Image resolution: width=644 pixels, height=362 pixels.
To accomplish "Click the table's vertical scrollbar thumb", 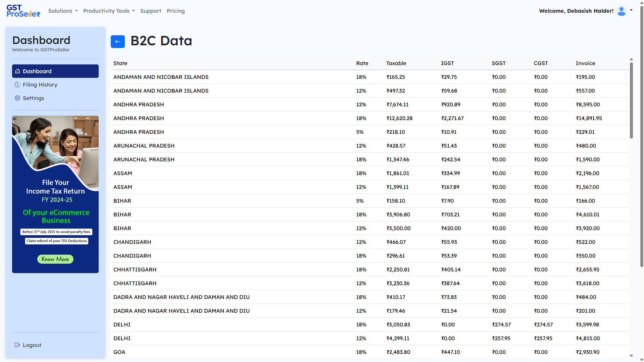I will (x=631, y=101).
